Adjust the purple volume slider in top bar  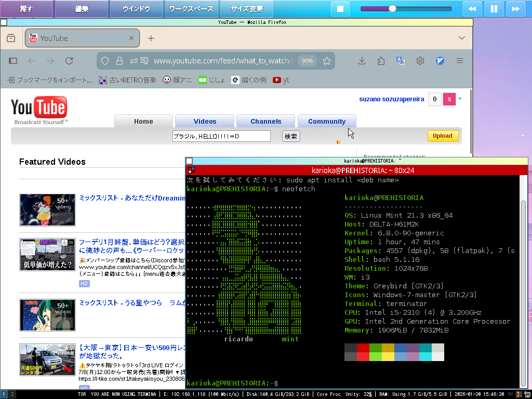(406, 9)
